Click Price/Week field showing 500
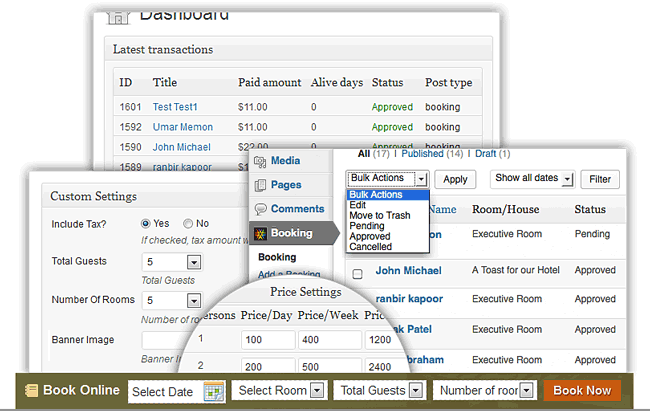 pos(330,366)
